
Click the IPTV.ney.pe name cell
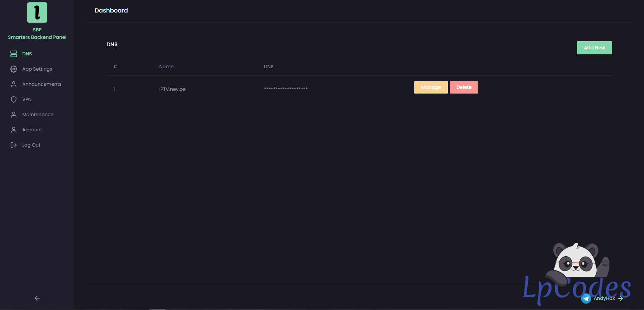point(172,89)
